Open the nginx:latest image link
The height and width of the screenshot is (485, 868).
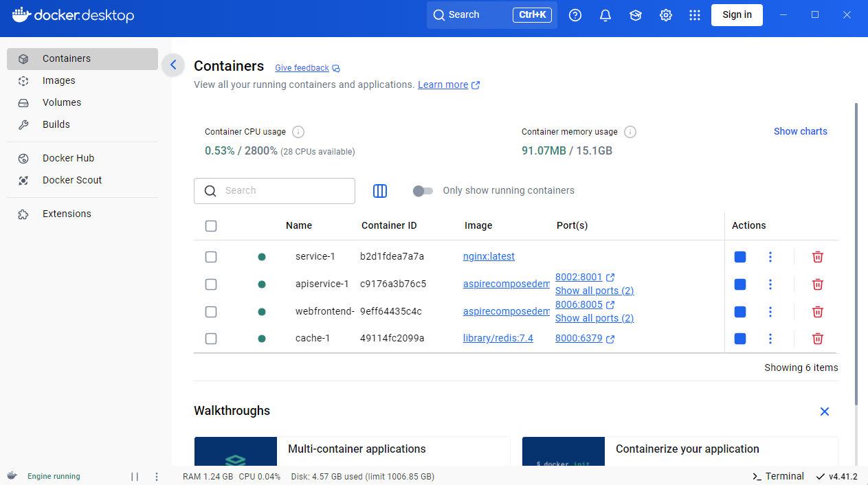tap(489, 257)
